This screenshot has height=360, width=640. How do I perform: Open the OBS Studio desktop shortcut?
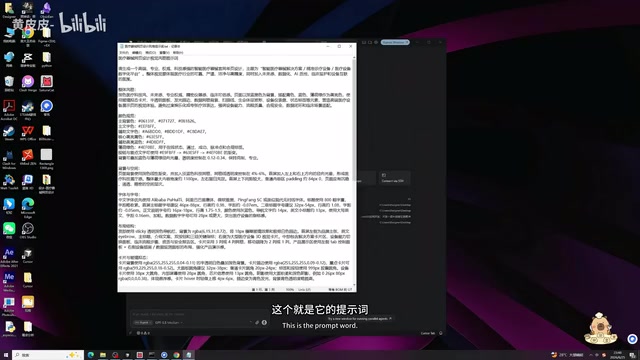[x=28, y=231]
